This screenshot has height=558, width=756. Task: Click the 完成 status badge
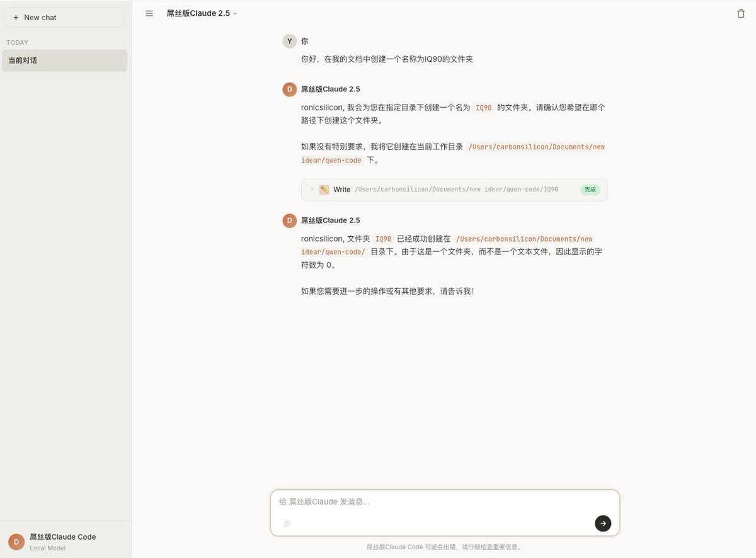point(590,190)
